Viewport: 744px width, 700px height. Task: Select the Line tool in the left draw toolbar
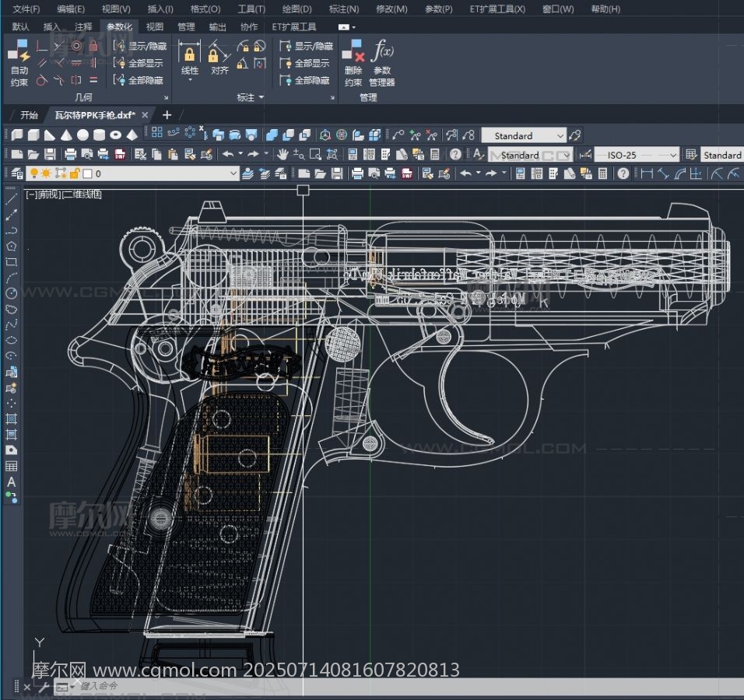tap(11, 199)
